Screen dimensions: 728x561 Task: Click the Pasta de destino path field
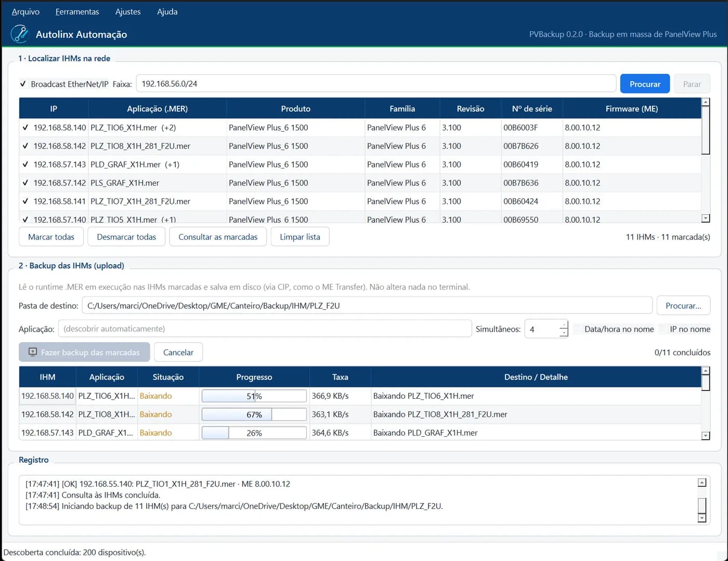[x=367, y=306]
